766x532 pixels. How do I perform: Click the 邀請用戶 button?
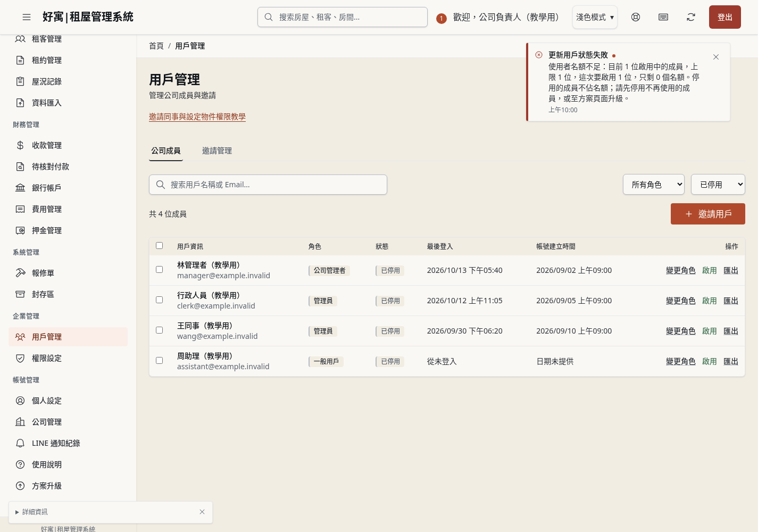pos(708,214)
